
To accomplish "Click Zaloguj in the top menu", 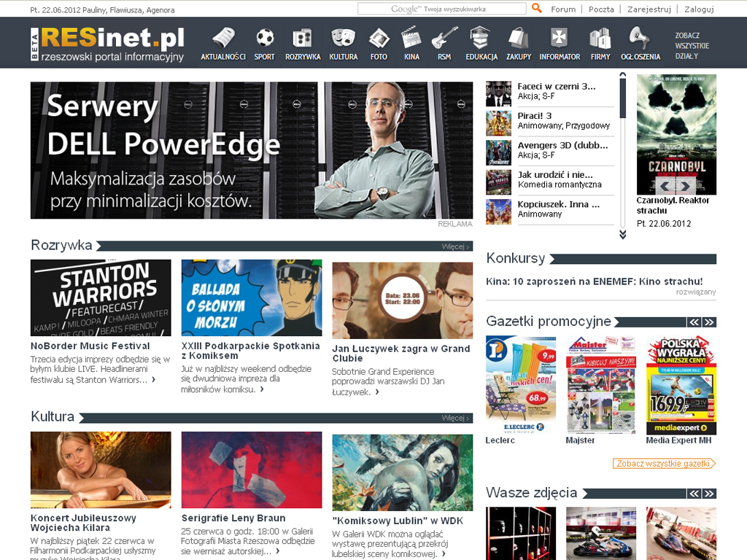I will click(x=699, y=9).
